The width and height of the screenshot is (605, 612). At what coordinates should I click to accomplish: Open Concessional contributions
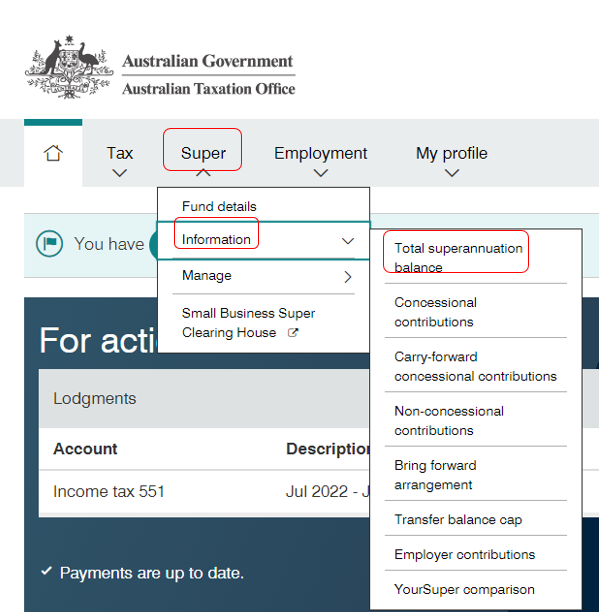(435, 312)
